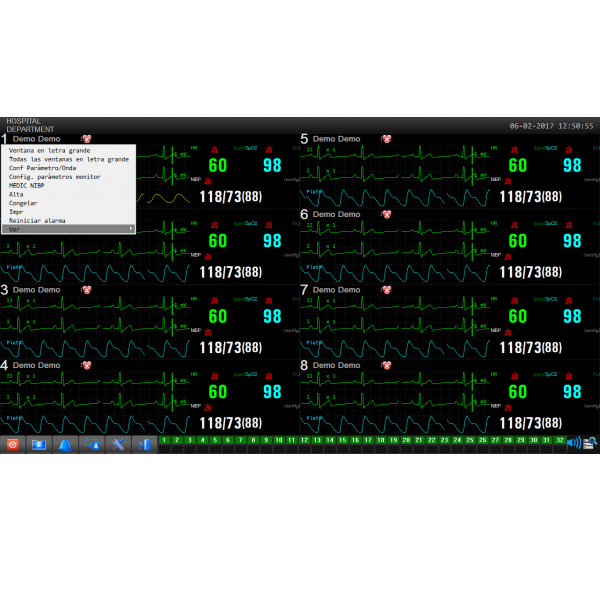Click the heart alarm icon beside bed 3 name
Screen dimensions: 600x600
click(x=86, y=290)
